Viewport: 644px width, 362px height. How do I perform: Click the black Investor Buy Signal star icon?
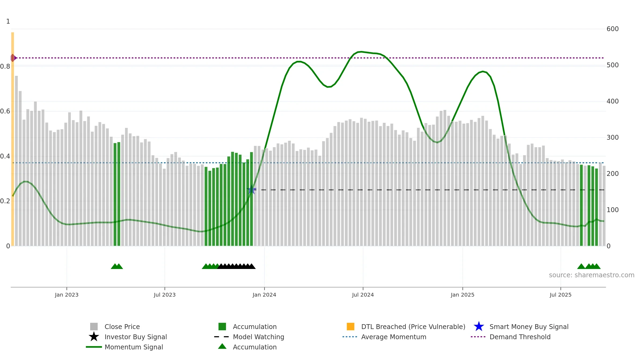pos(94,337)
